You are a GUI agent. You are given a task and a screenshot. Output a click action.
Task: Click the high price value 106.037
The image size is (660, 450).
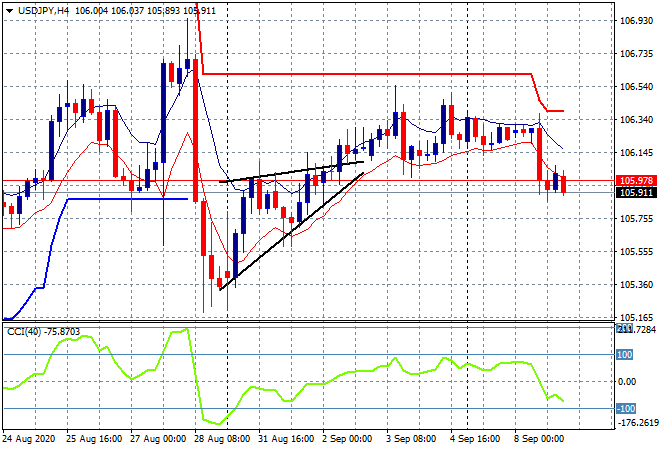tap(128, 11)
